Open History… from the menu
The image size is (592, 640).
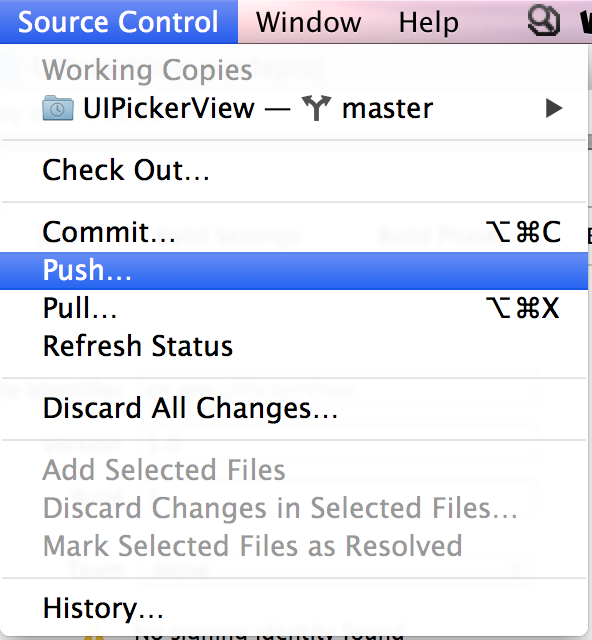click(294, 608)
